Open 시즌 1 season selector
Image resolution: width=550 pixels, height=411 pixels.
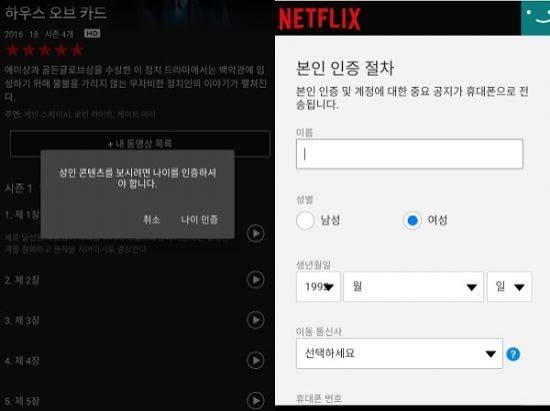pos(19,188)
